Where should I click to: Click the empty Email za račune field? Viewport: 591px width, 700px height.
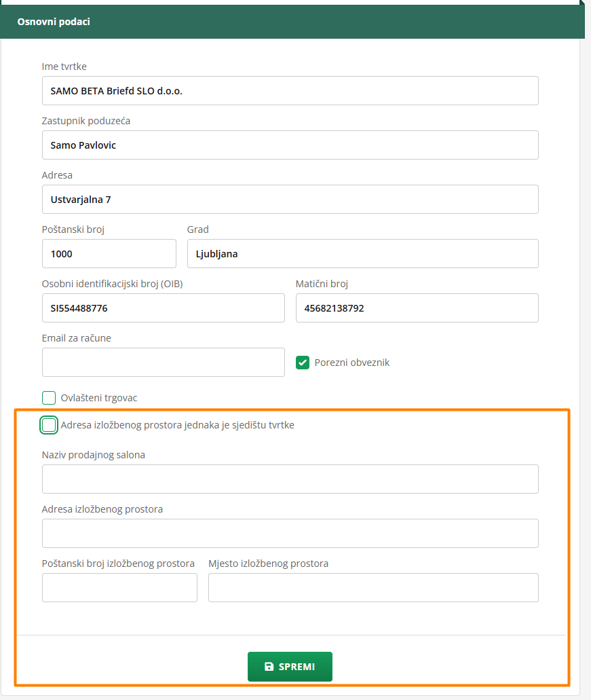(163, 363)
